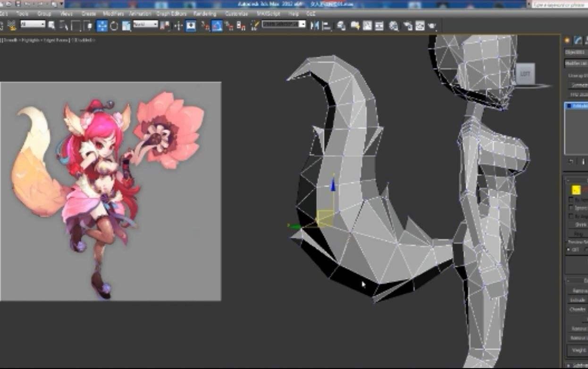Viewport: 588px width, 369px height.
Task: Toggle Angle Snap in toolbar
Action: point(217,26)
